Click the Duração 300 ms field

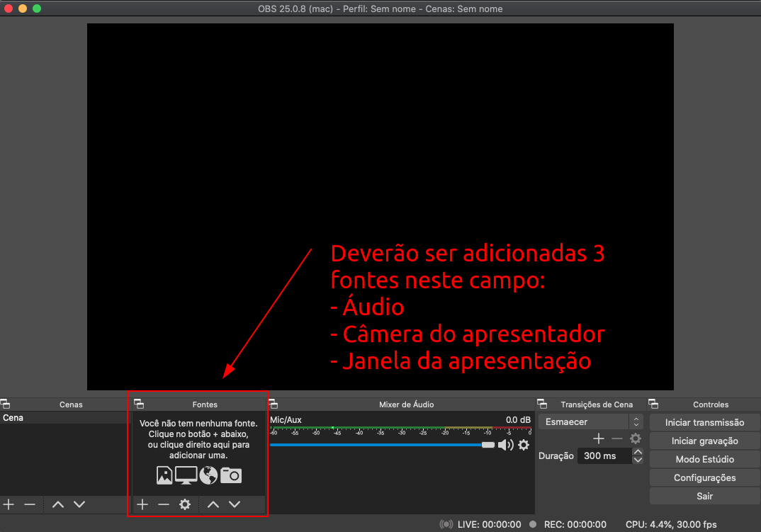(604, 455)
